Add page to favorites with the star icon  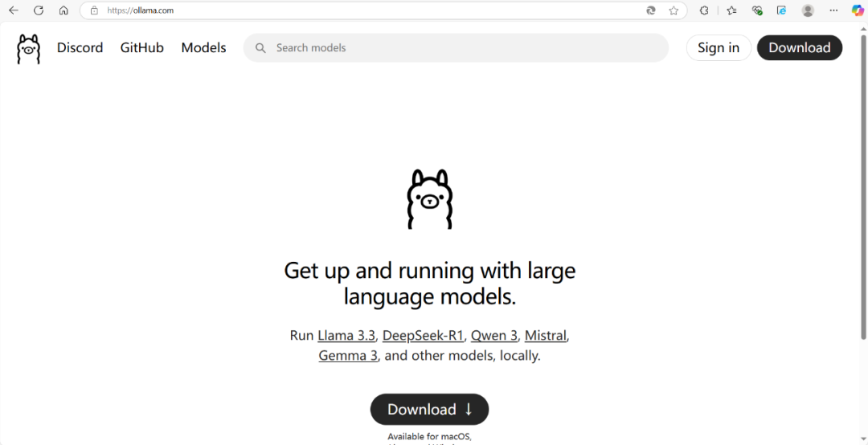(x=674, y=10)
